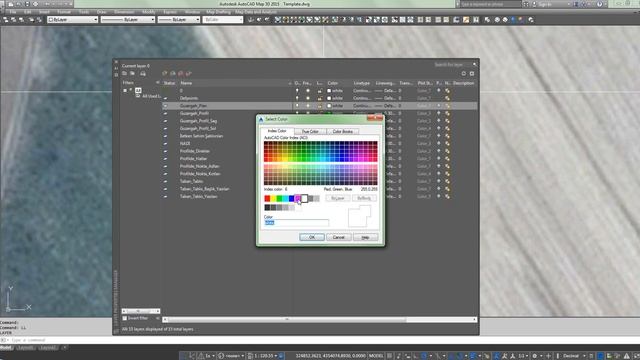Toggle lock for Guzergah_Plan layer
640x360 pixels.
click(x=320, y=106)
